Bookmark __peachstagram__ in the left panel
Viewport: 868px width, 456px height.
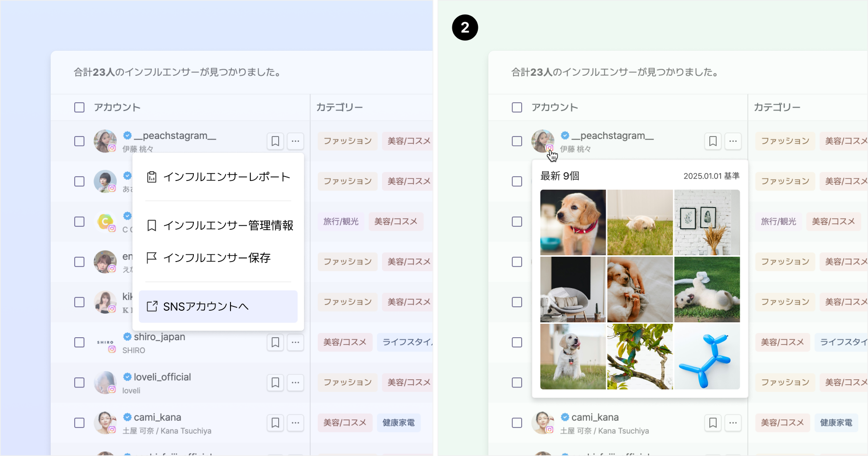pos(275,141)
